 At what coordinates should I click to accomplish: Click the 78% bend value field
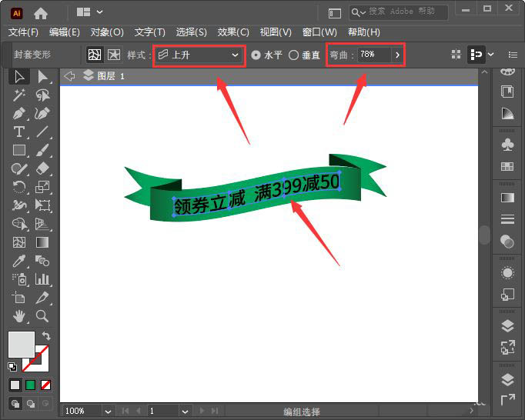pos(374,55)
